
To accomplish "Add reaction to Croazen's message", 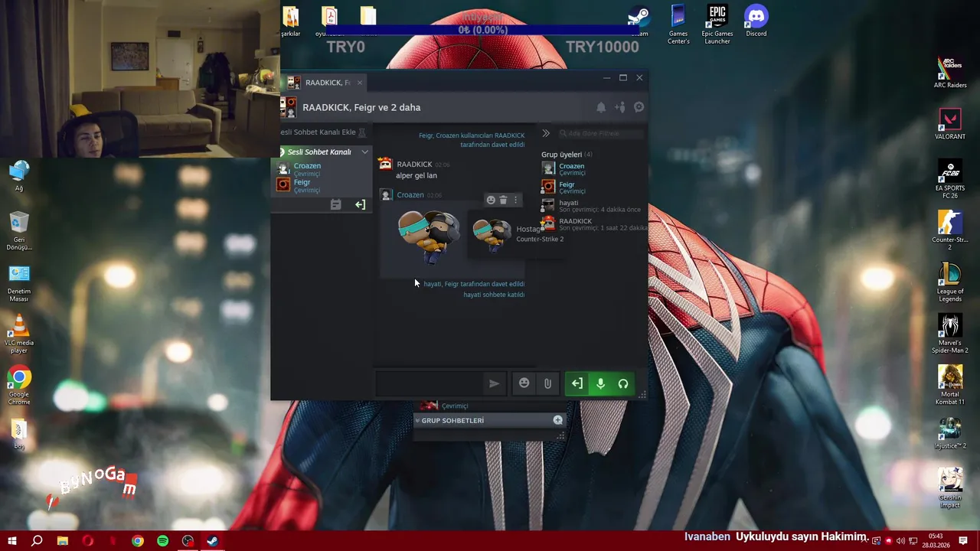I will click(x=491, y=200).
